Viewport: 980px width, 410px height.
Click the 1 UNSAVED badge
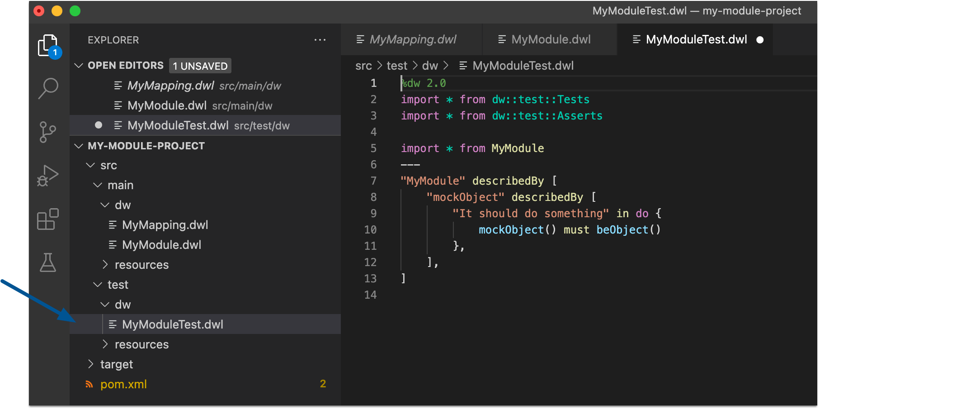[x=200, y=65]
